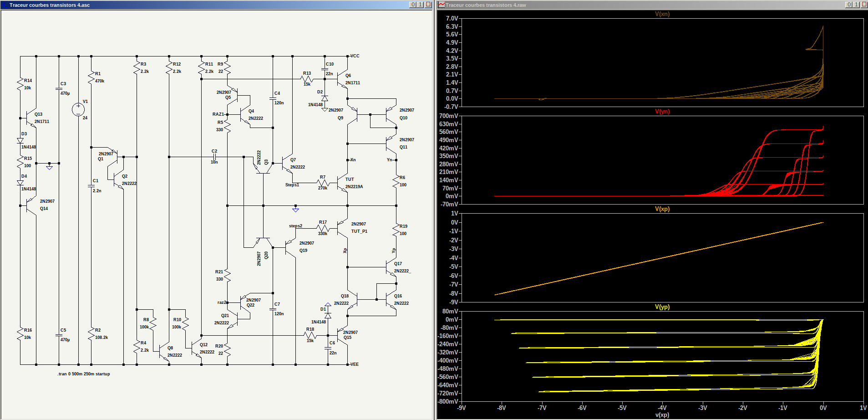Select the V(yn) trace label

point(662,112)
